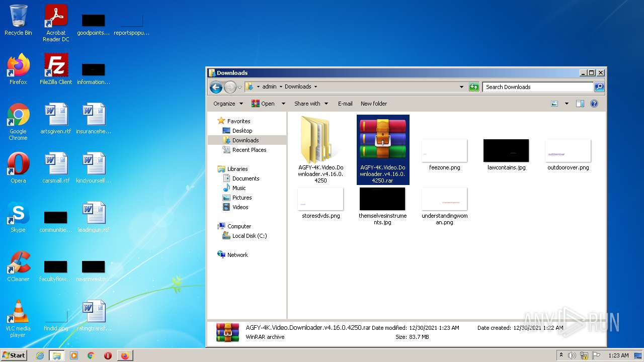Open Documents library

click(246, 178)
